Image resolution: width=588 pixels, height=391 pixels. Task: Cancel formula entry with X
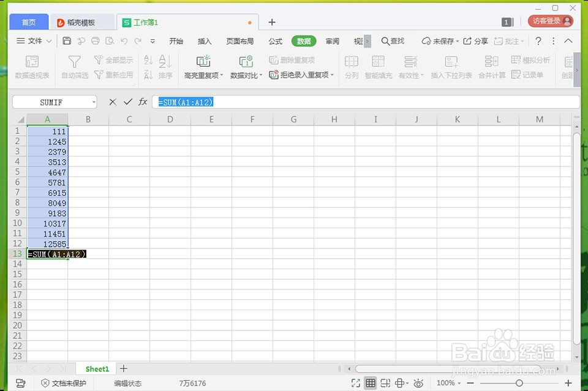[x=113, y=102]
